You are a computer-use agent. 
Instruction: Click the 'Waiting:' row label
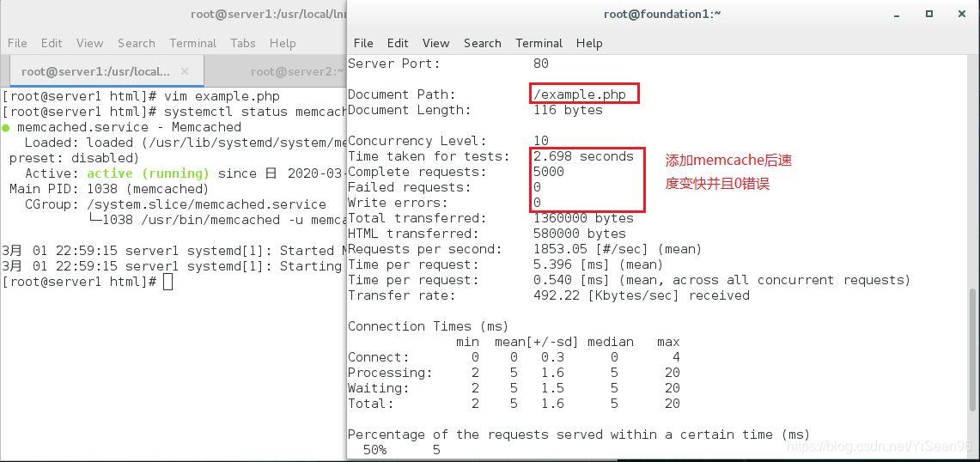point(379,388)
